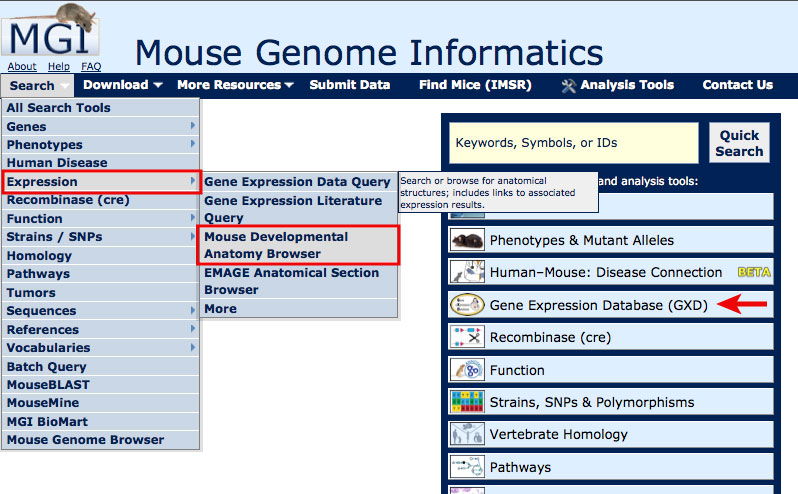
Task: Select MouseMine menu entry
Action: click(101, 403)
